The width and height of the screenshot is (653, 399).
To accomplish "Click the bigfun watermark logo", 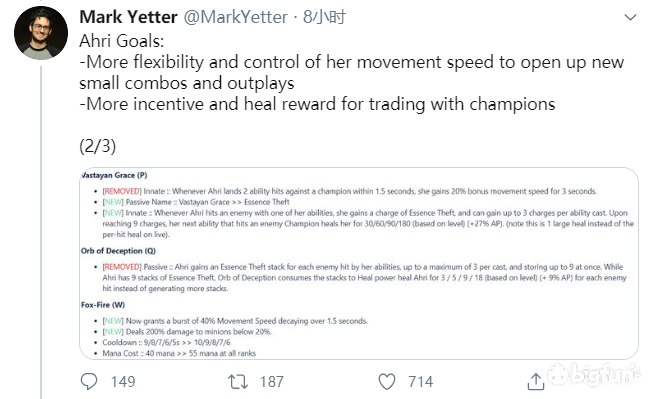I will [594, 373].
